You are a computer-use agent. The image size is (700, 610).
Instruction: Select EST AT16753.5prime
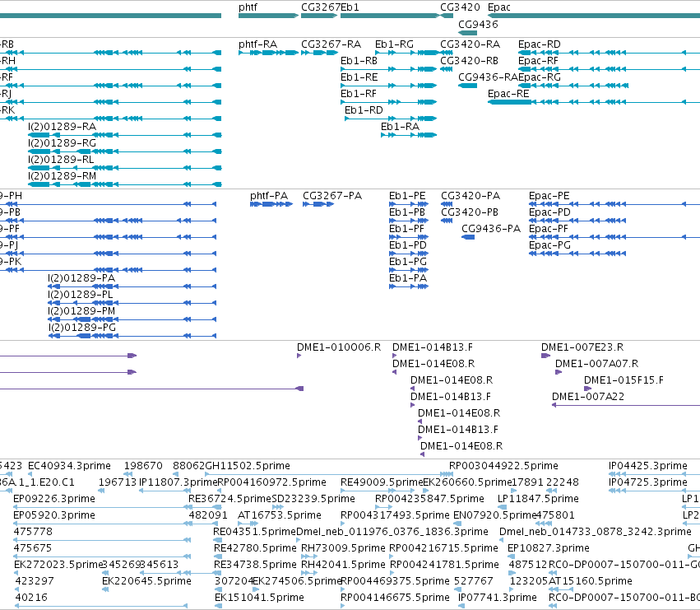click(280, 515)
